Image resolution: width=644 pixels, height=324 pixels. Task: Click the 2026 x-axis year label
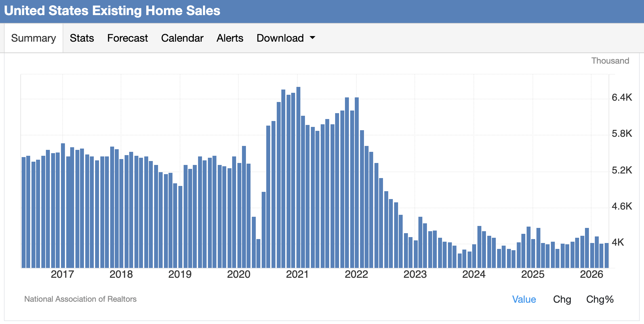tap(592, 274)
